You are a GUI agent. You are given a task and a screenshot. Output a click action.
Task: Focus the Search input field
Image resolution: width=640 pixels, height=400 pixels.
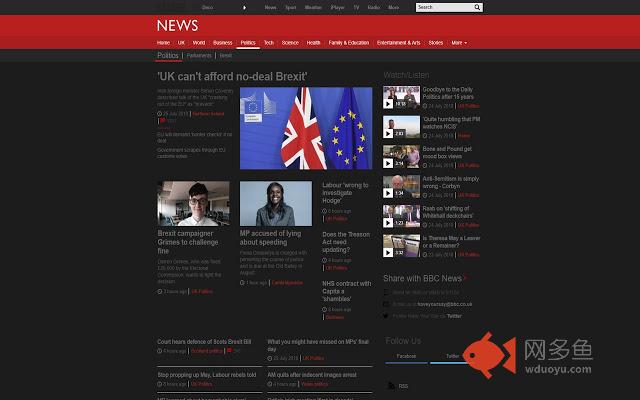(x=444, y=7)
